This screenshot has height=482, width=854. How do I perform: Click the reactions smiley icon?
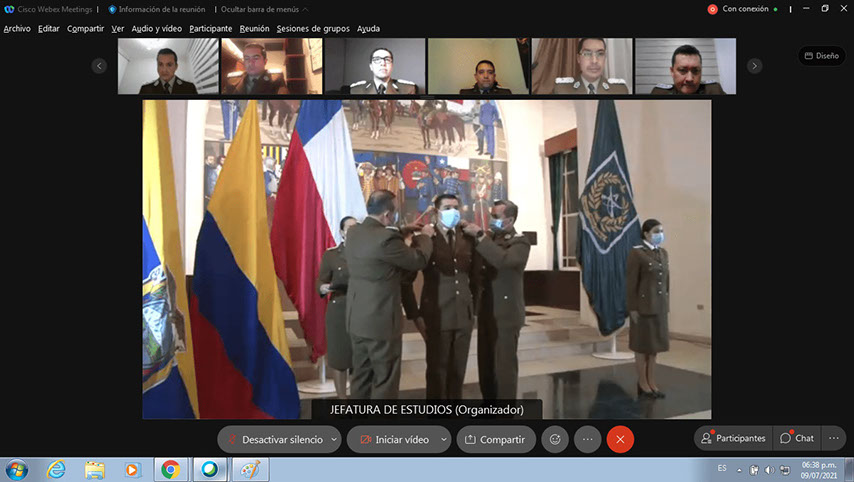tap(554, 439)
